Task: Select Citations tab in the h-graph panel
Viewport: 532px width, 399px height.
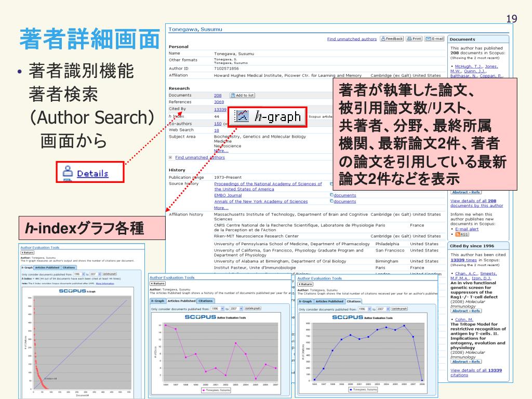Action: tap(69, 268)
